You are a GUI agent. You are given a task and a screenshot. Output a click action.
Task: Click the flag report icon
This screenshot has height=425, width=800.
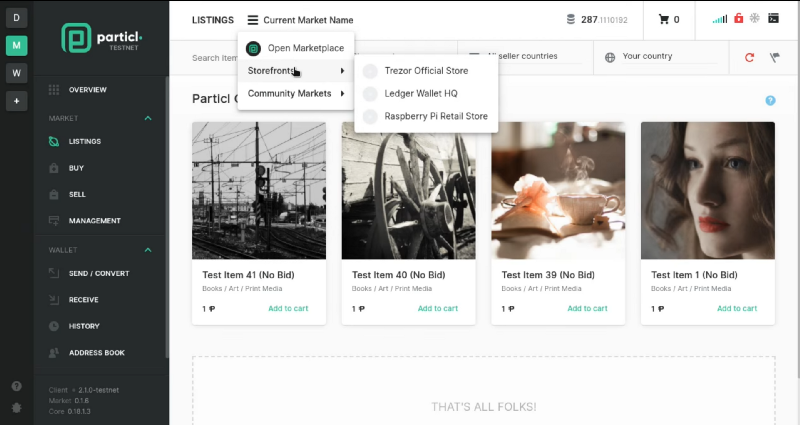tap(774, 57)
